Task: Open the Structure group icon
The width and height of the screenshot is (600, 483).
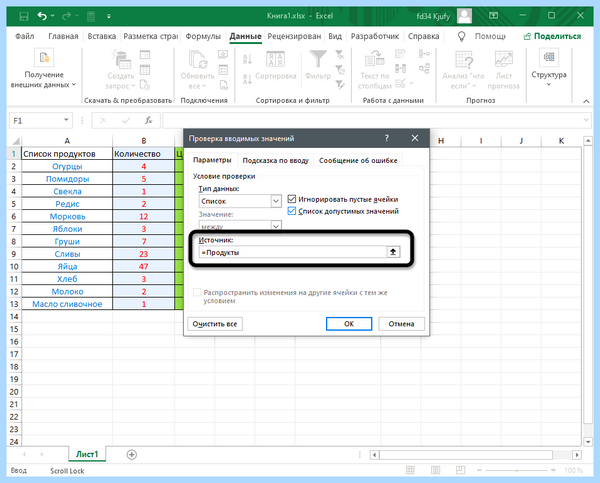Action: click(549, 57)
